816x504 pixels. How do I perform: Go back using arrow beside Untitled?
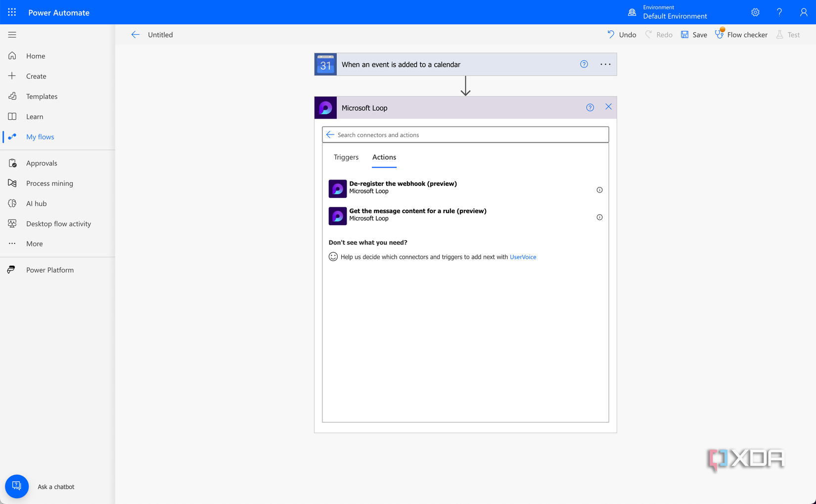click(x=135, y=35)
